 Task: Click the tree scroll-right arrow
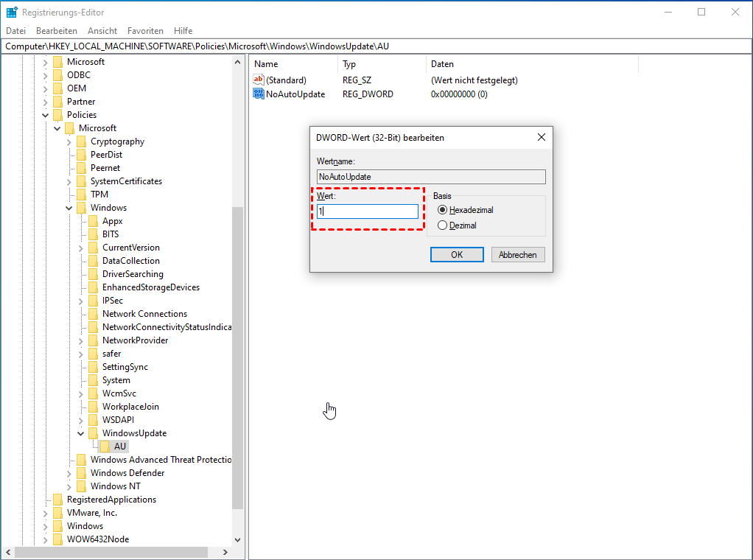click(x=225, y=553)
